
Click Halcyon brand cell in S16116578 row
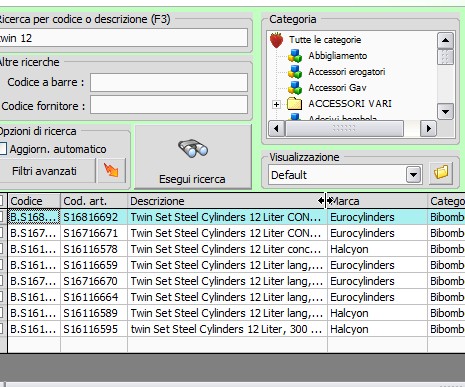pos(377,249)
